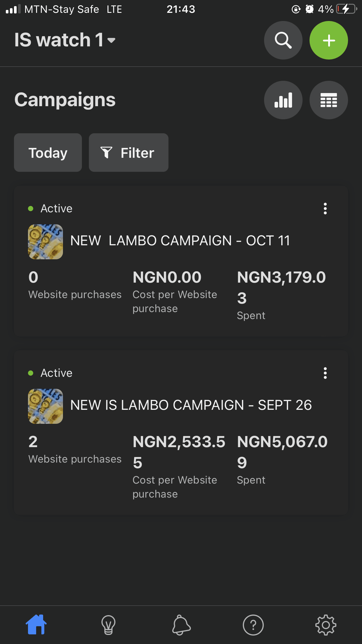Screen dimensions: 362x644
Task: Switch to table grid view
Action: 328,100
